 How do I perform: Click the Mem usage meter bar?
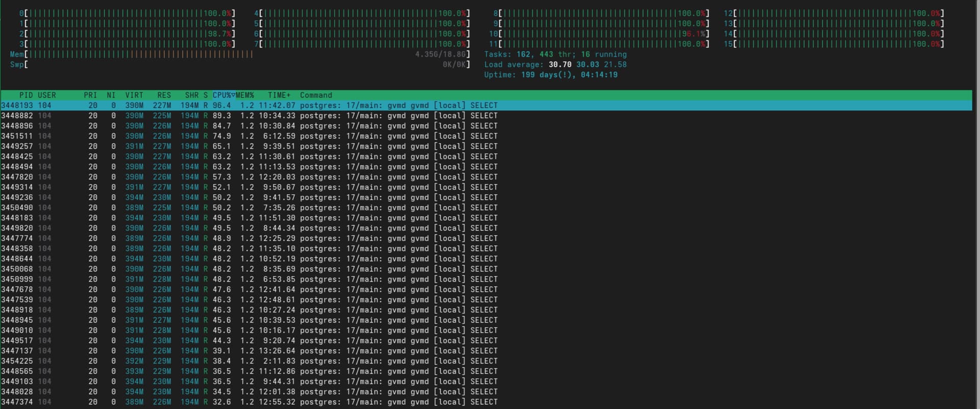(x=240, y=54)
